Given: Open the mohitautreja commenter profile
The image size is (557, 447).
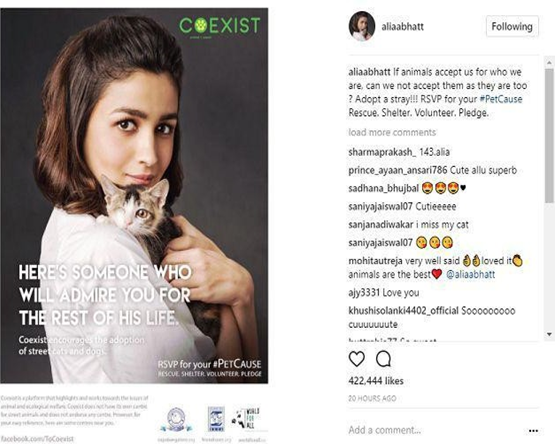Looking at the screenshot, I should 375,261.
